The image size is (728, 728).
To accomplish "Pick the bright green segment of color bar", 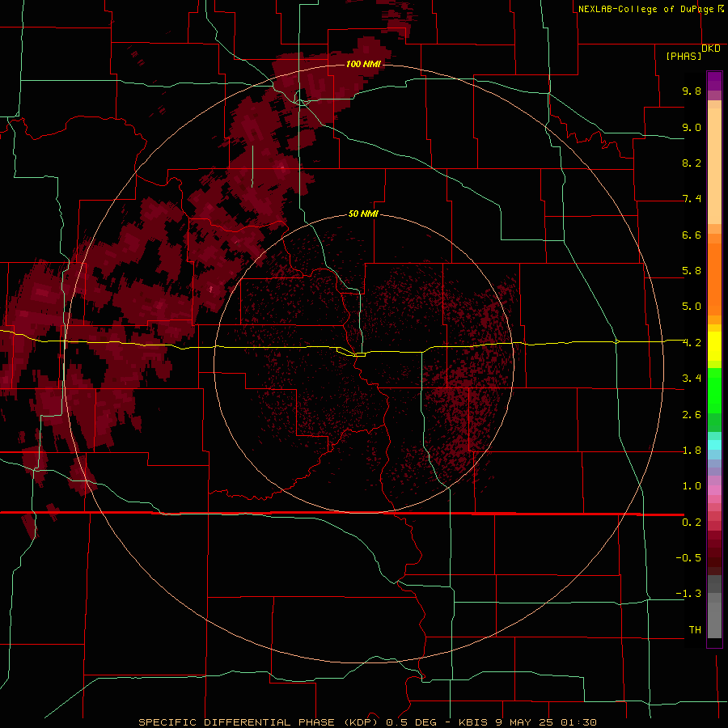I will coord(714,390).
